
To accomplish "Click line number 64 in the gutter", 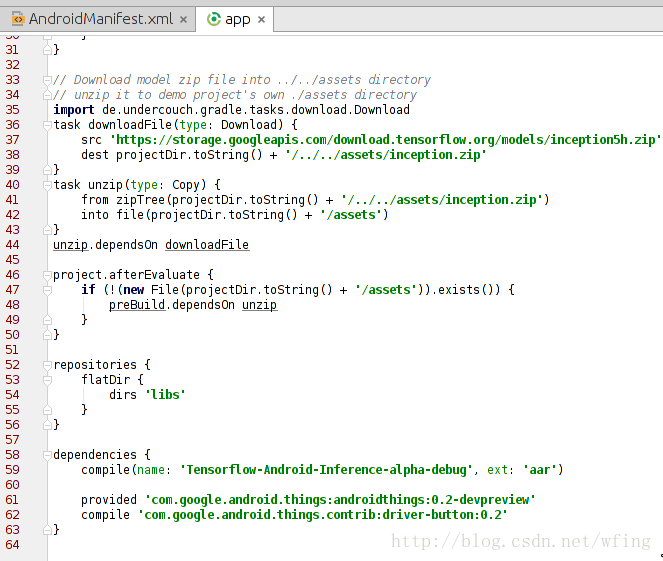I will tap(12, 545).
